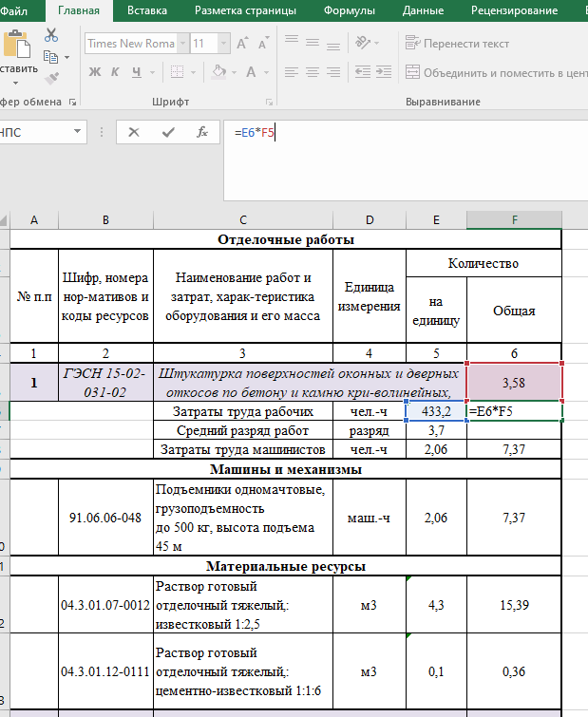
Task: Open the font size dropdown
Action: (x=223, y=44)
